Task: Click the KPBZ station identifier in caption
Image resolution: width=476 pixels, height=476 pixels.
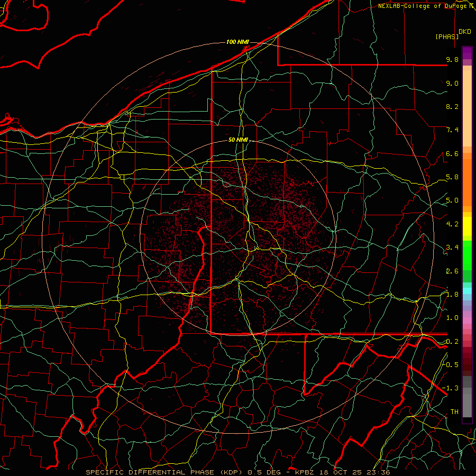Action: (305, 472)
